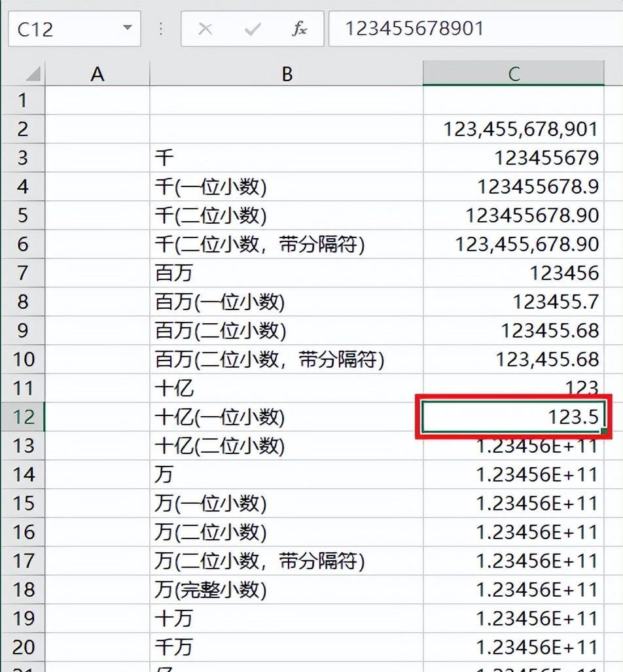Click C14 value 1.23456E+11
The image size is (623, 672).
point(514,474)
